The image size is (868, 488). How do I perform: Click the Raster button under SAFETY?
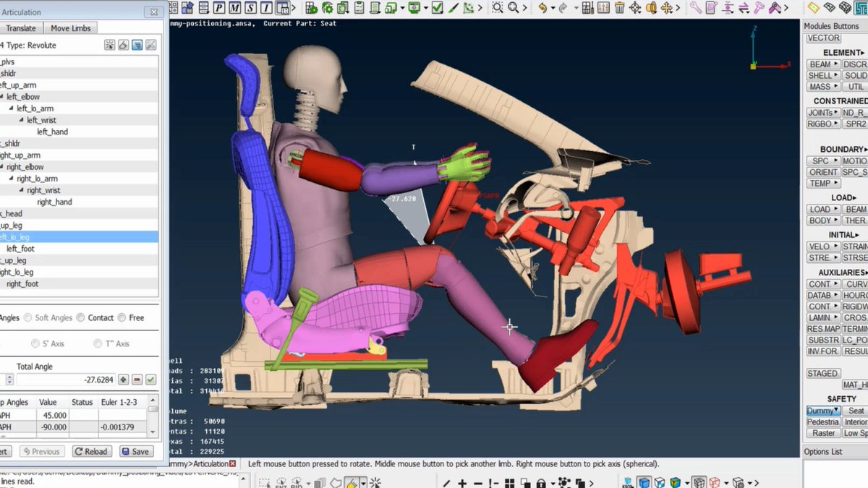tap(823, 433)
